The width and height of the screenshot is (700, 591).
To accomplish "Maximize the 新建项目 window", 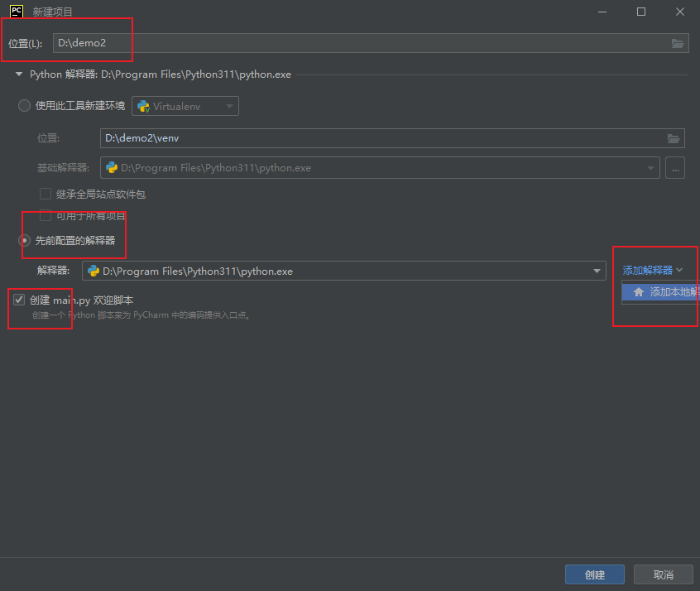I will (641, 12).
